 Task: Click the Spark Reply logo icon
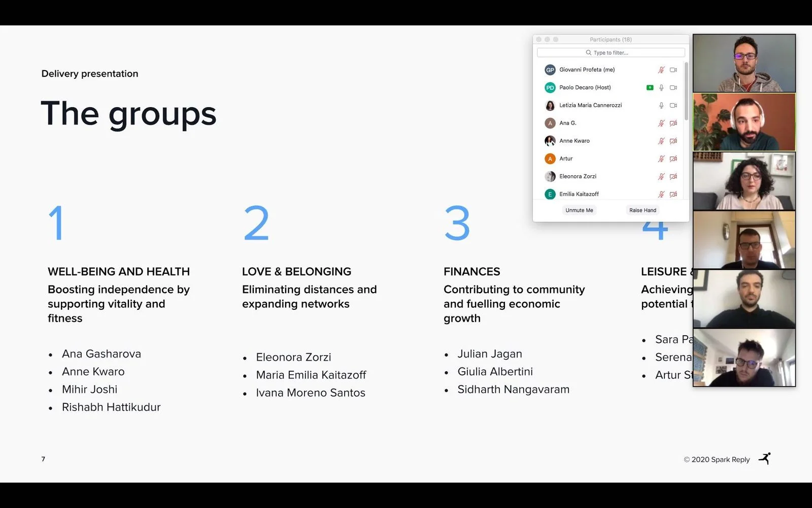coord(765,459)
